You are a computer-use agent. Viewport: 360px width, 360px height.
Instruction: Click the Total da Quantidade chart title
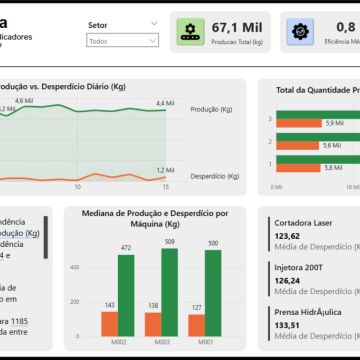click(318, 90)
